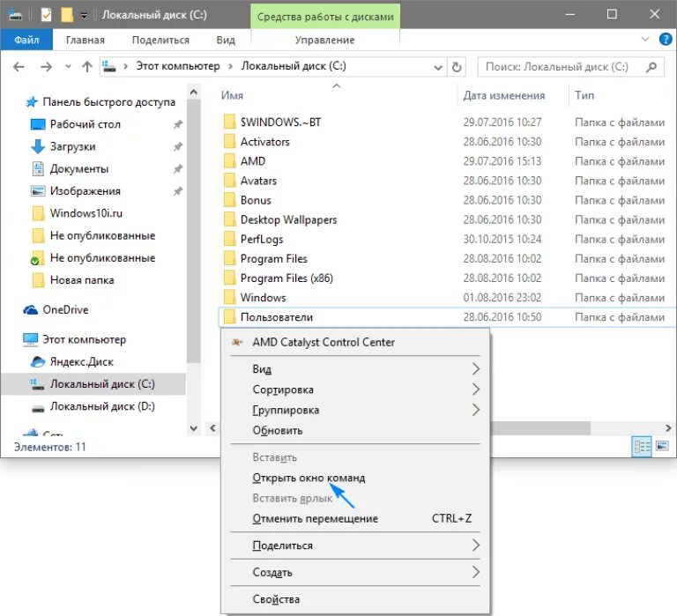This screenshot has height=616, width=677.
Task: Open the address bar history dropdown
Action: click(438, 67)
